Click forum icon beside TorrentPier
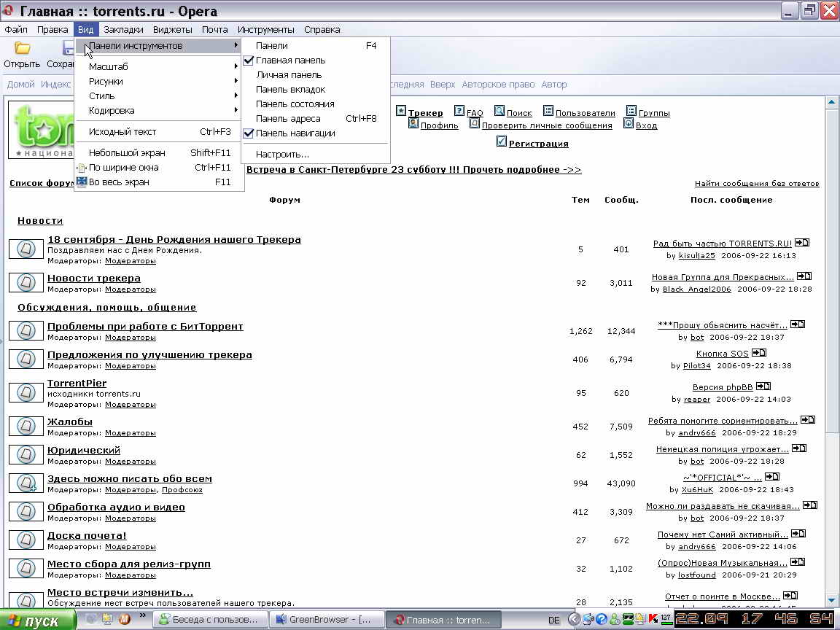Viewport: 840px width, 630px height. click(26, 393)
